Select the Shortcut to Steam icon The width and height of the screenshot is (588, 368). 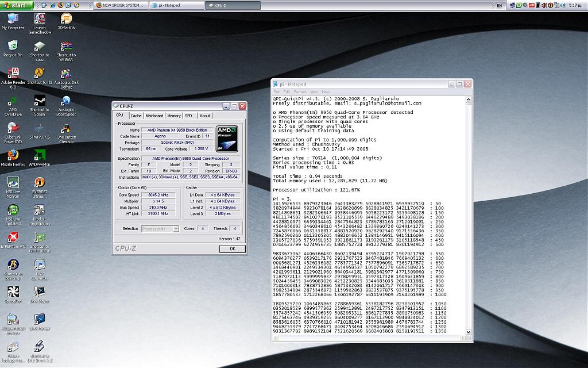(40, 106)
